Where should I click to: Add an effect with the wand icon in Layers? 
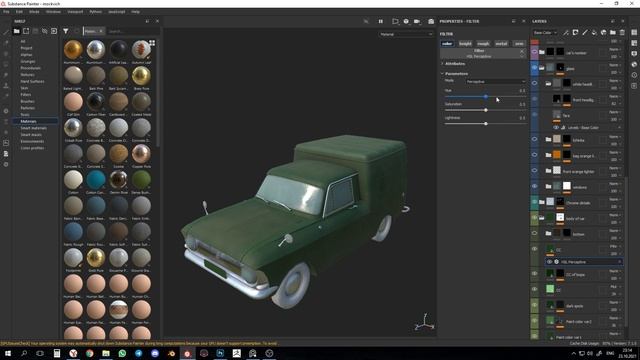[566, 32]
